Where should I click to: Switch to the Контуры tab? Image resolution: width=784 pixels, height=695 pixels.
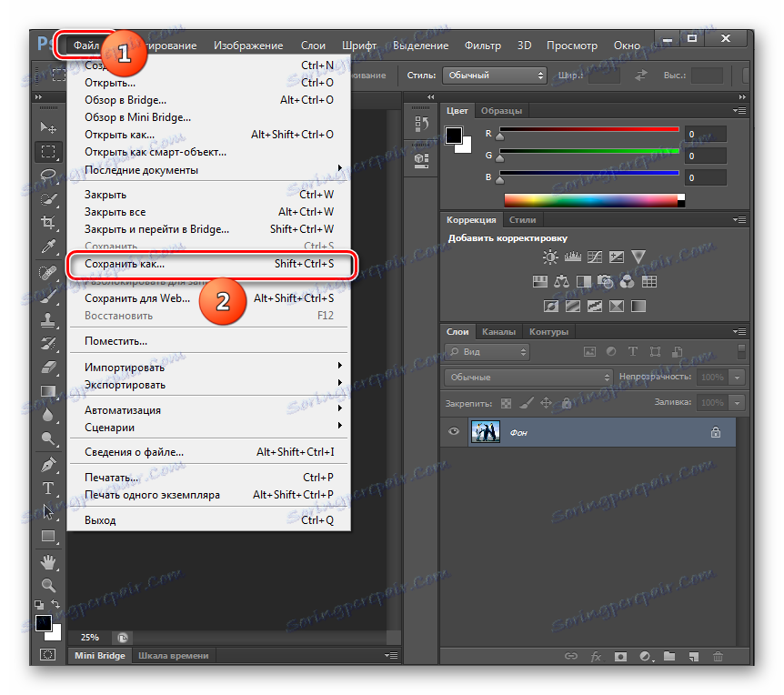549,331
